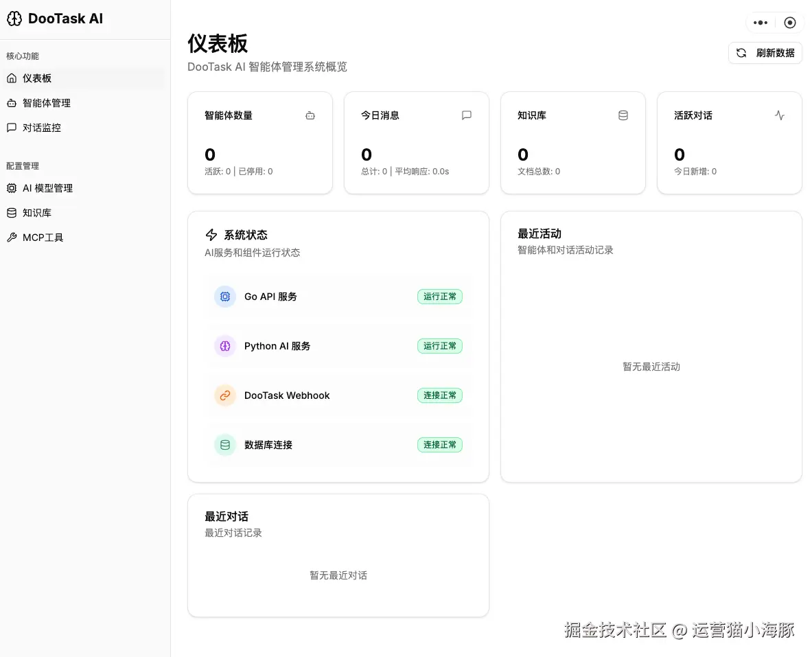
Task: Click the database icon in 知识库 stat card
Action: tap(623, 115)
